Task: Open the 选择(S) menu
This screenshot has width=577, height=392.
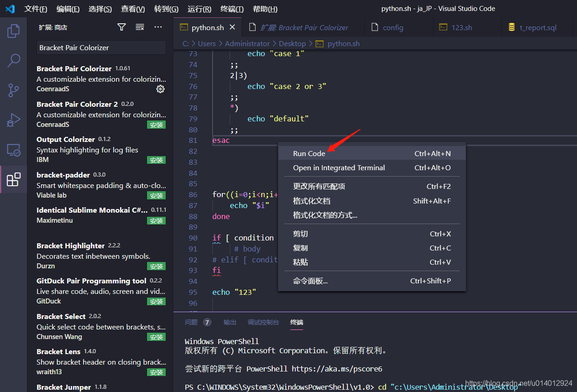Action: pos(100,9)
